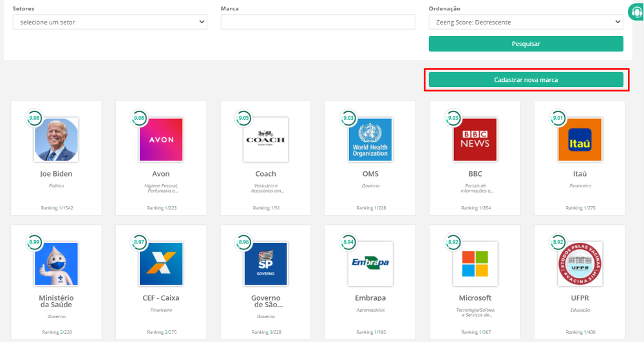Open the World Health Organization logo
644x342 pixels.
tap(370, 140)
